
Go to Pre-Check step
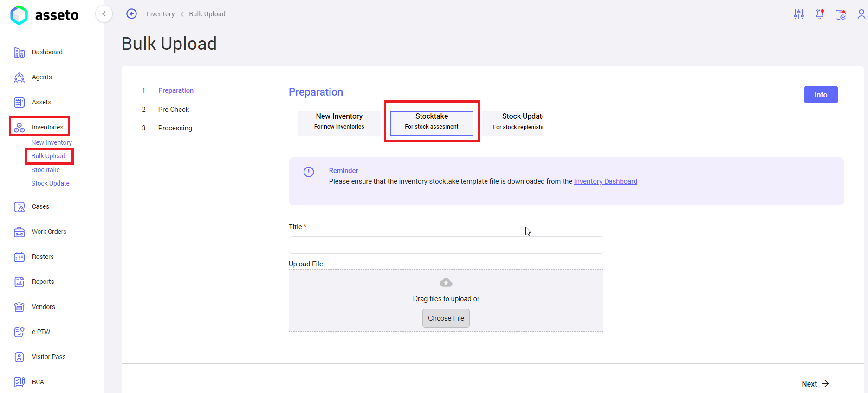pyautogui.click(x=174, y=110)
